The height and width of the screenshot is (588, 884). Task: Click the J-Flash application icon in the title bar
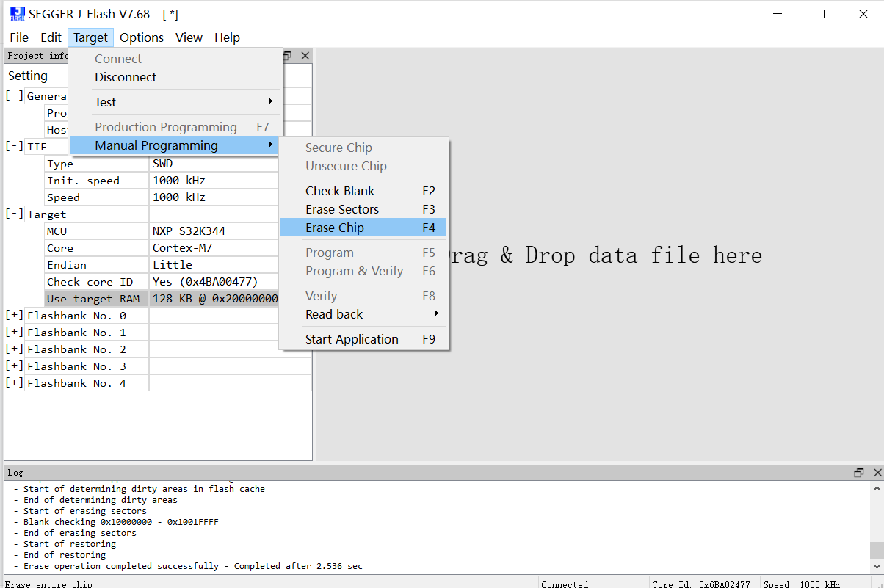point(15,13)
